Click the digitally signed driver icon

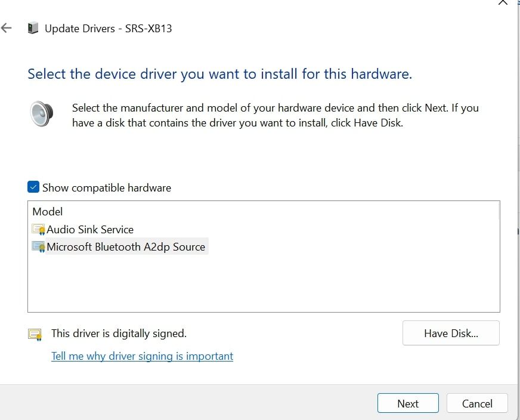coord(34,333)
